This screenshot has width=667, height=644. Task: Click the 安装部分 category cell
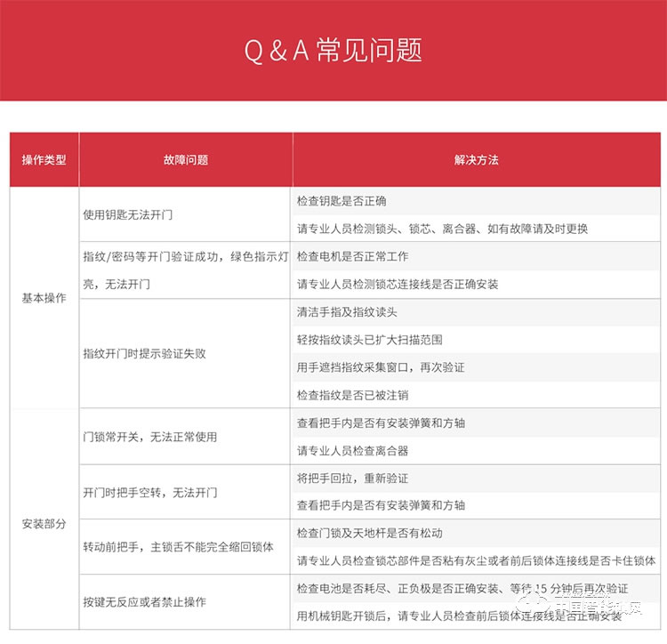tap(44, 524)
